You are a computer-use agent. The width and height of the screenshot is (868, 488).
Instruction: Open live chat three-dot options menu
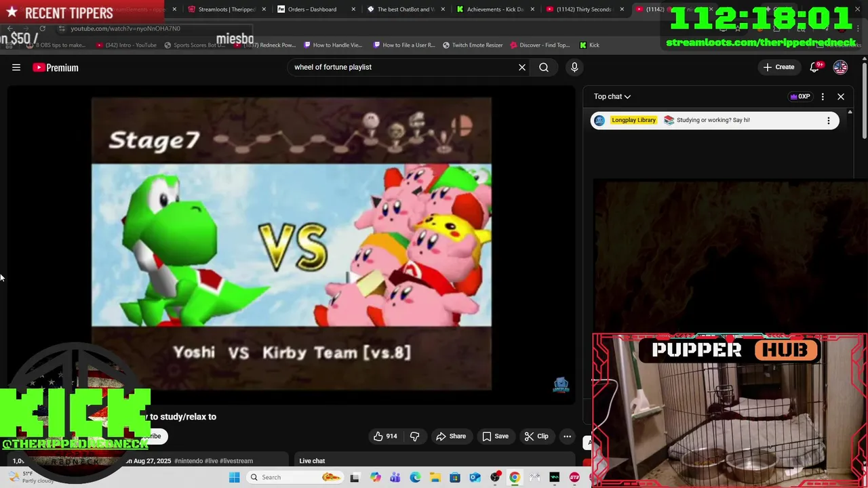823,96
